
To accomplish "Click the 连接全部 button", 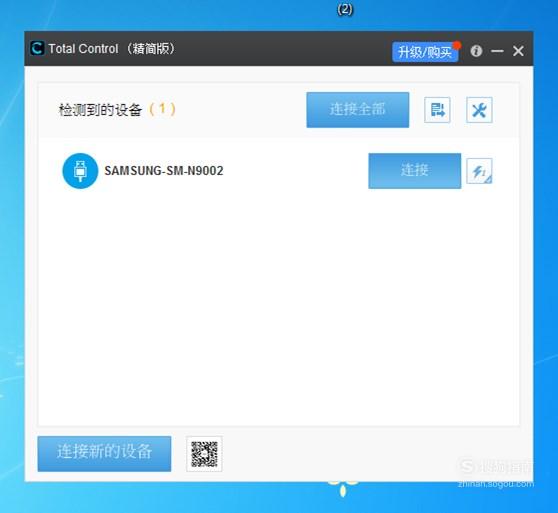I will pyautogui.click(x=358, y=110).
